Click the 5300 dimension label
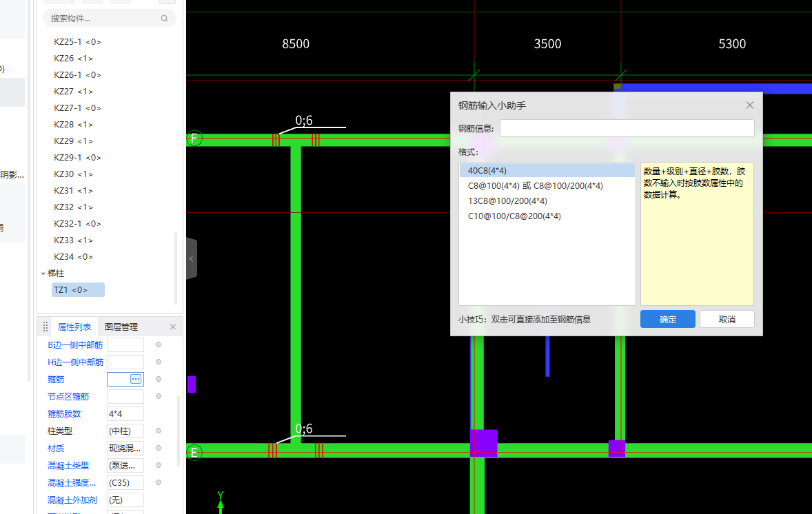Viewport: 812px width, 514px height. tap(732, 44)
